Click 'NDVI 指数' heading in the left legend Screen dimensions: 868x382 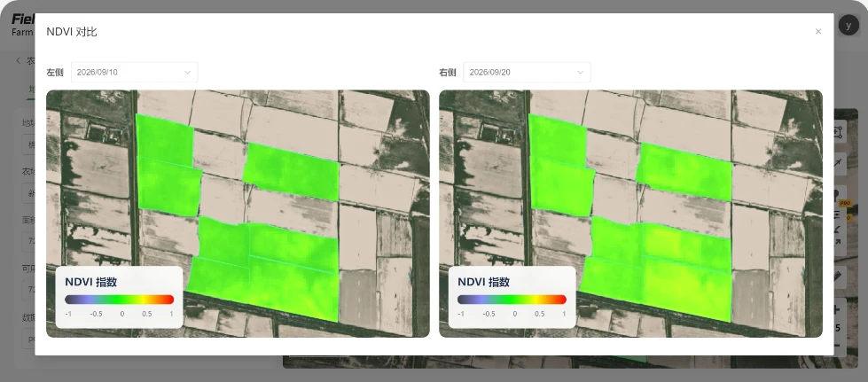pyautogui.click(x=90, y=282)
